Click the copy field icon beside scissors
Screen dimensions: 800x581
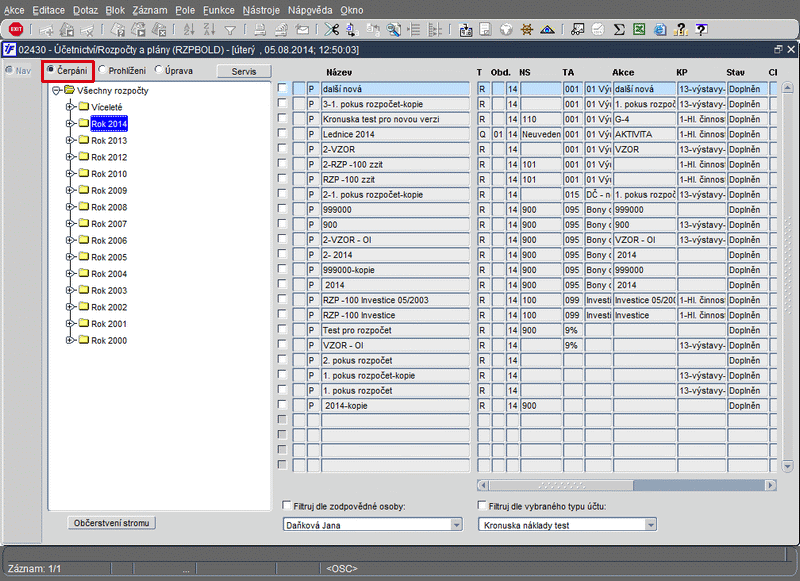(x=352, y=30)
